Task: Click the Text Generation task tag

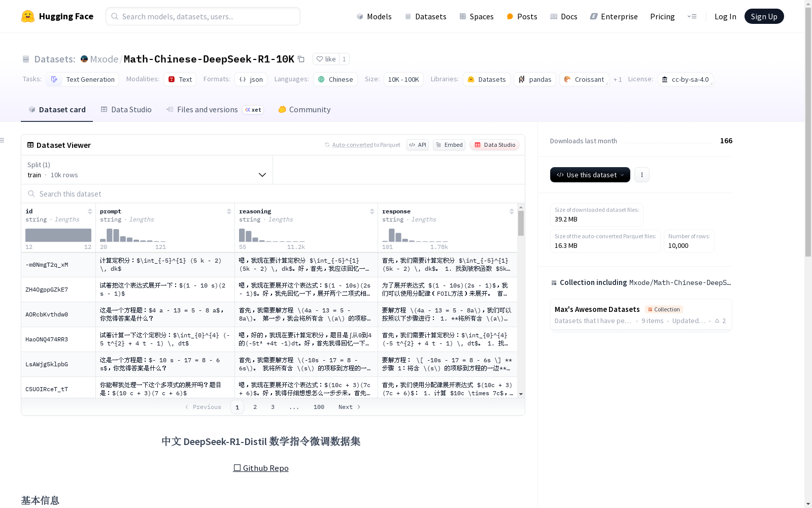Action: point(83,79)
